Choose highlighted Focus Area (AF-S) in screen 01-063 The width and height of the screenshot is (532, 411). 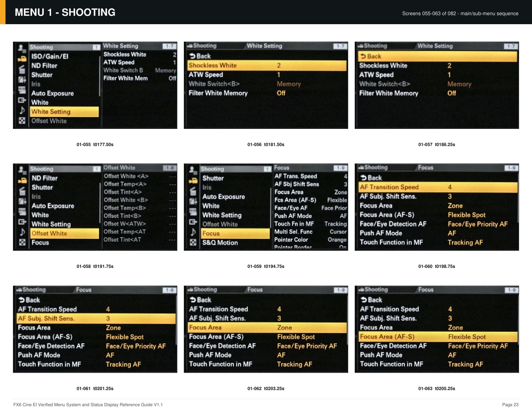438,337
